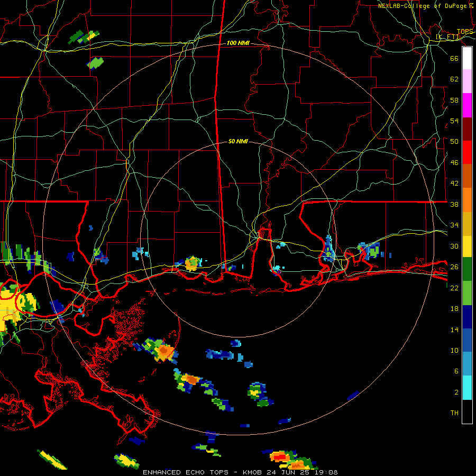The height and width of the screenshot is (476, 476).
Task: Click the 58 legend value
Action: pos(454,100)
